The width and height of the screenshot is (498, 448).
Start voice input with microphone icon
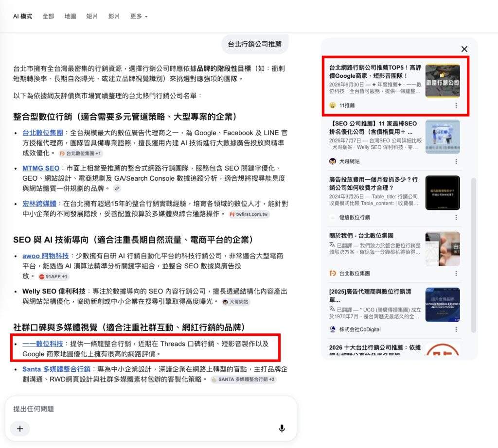coord(282,429)
